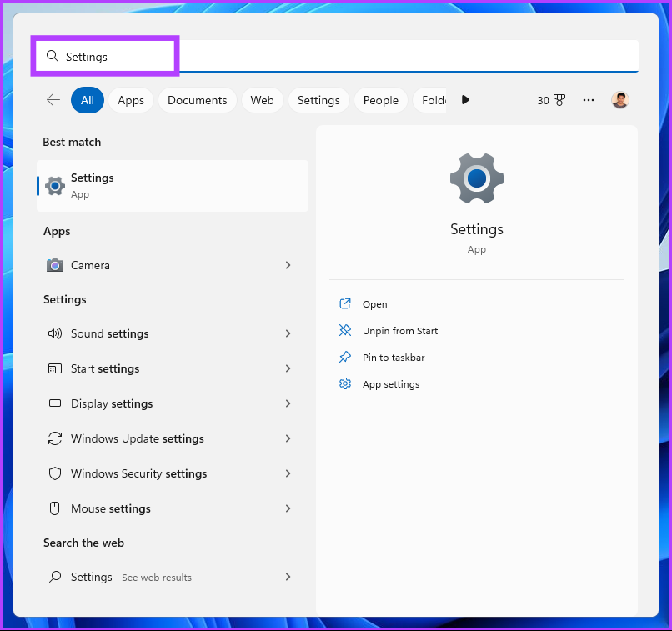Click Unpin from Start
Screen dimensions: 672x631
(x=399, y=331)
